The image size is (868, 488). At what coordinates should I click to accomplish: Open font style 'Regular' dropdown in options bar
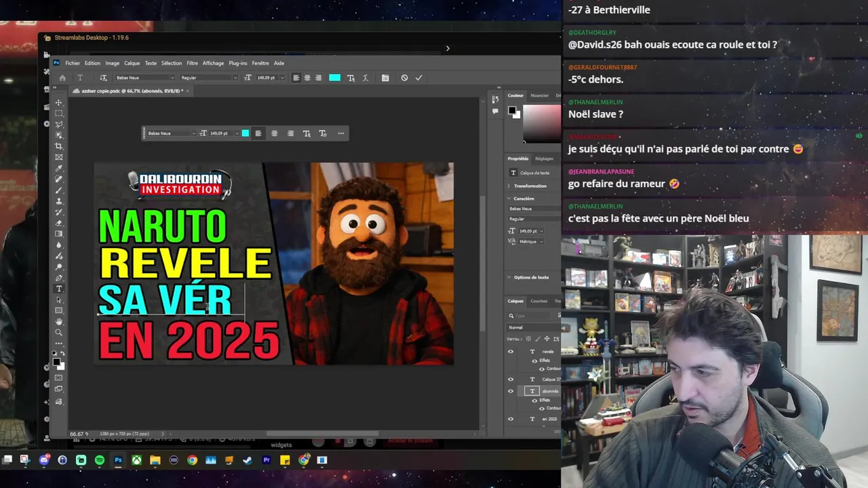point(236,78)
